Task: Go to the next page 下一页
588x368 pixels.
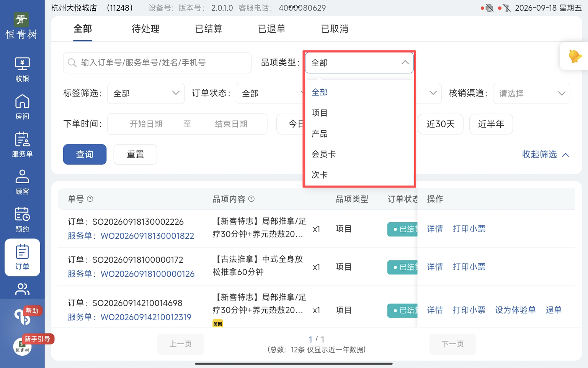Action: pos(452,344)
